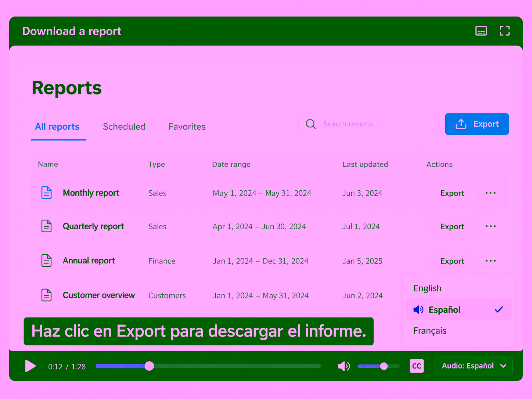The width and height of the screenshot is (532, 399).
Task: Click the Last updated column header
Action: [365, 164]
